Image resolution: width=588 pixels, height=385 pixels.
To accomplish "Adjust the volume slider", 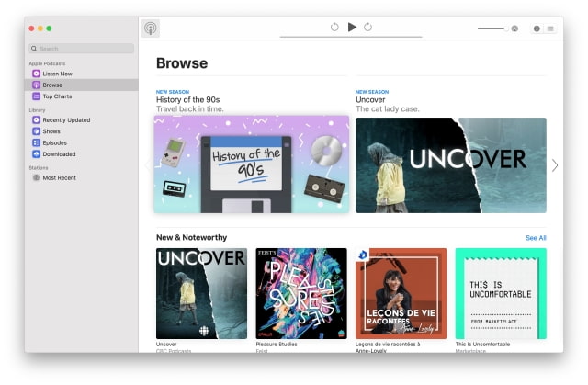I will [492, 28].
